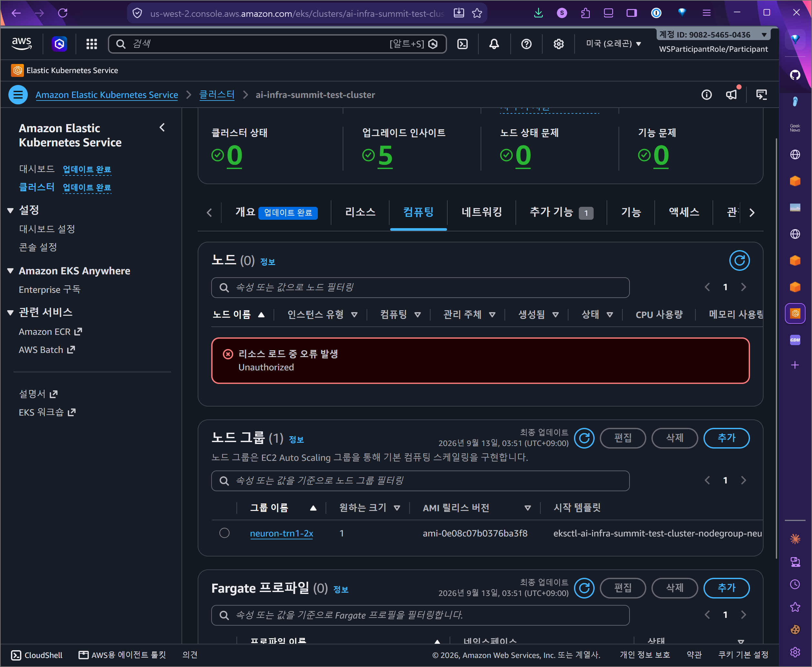
Task: Open the 미국 (오레곤) region dropdown
Action: click(613, 44)
